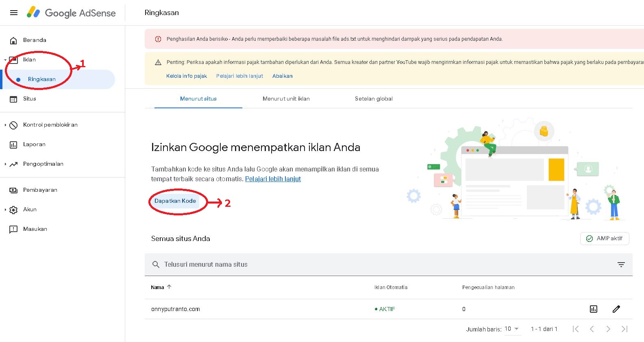Click the Dapatkan Kode button
Viewport: 644px width, 342px height.
click(175, 201)
